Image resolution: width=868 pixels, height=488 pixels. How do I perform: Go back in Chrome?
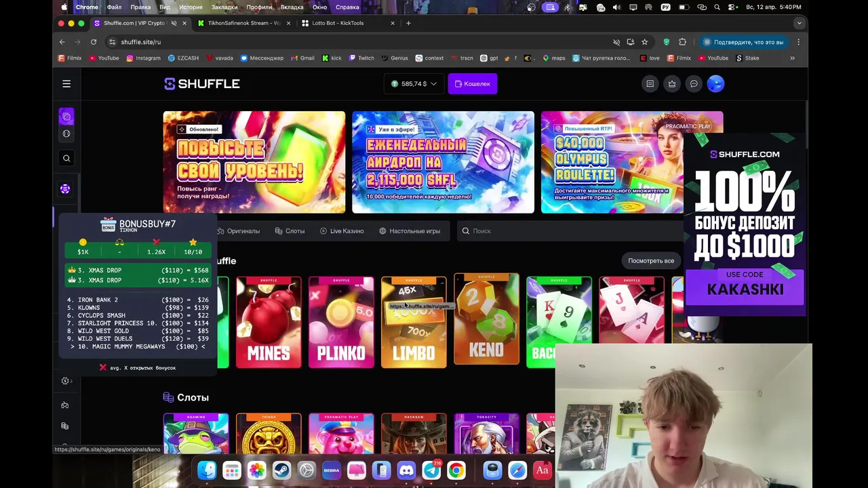pos(62,42)
